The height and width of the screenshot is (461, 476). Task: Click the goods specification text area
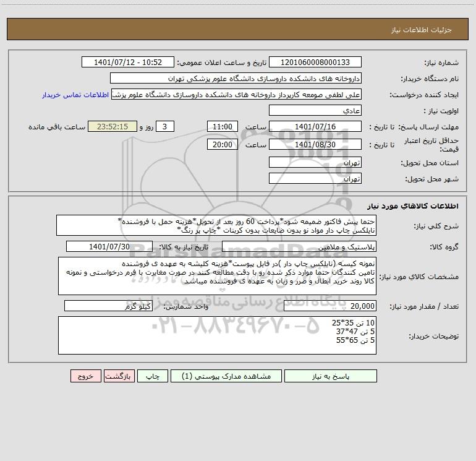[217, 276]
